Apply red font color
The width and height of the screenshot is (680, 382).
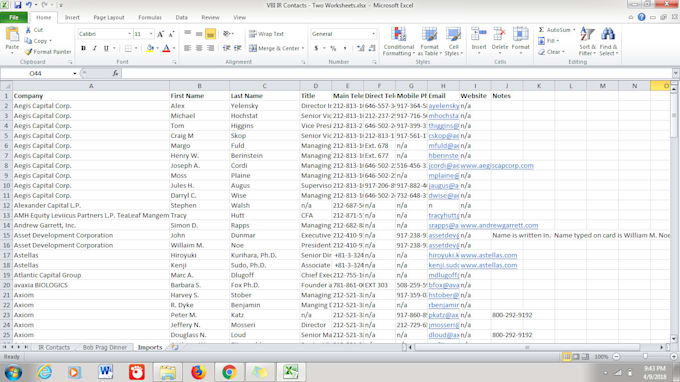pos(166,48)
